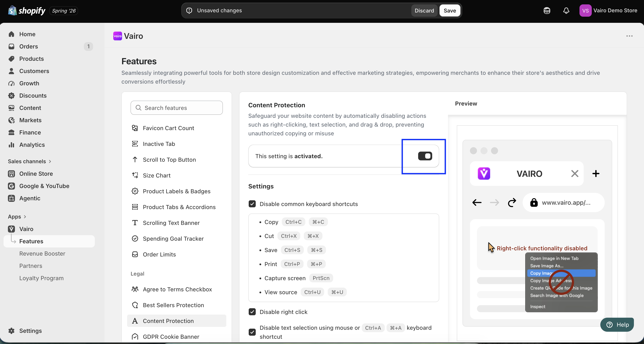Click the Home icon in sidebar
This screenshot has width=644, height=344.
pos(11,34)
